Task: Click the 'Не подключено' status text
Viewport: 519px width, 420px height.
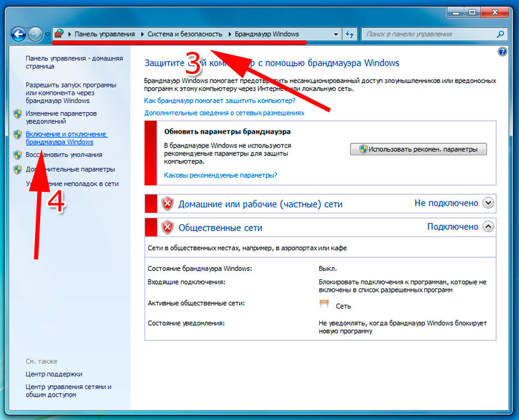Action: [446, 203]
